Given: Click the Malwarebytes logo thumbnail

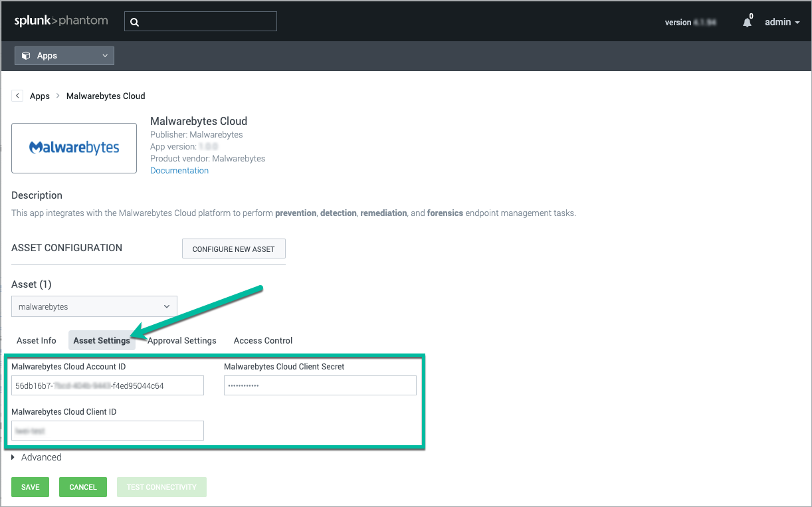Looking at the screenshot, I should coord(74,148).
